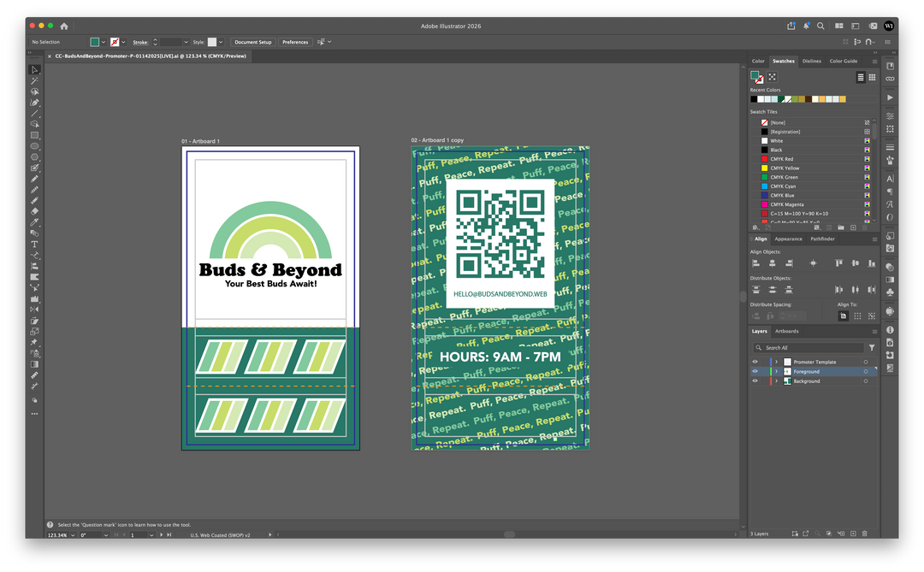This screenshot has height=572, width=924.
Task: Click the Search All field in Layers panel
Action: coord(808,347)
